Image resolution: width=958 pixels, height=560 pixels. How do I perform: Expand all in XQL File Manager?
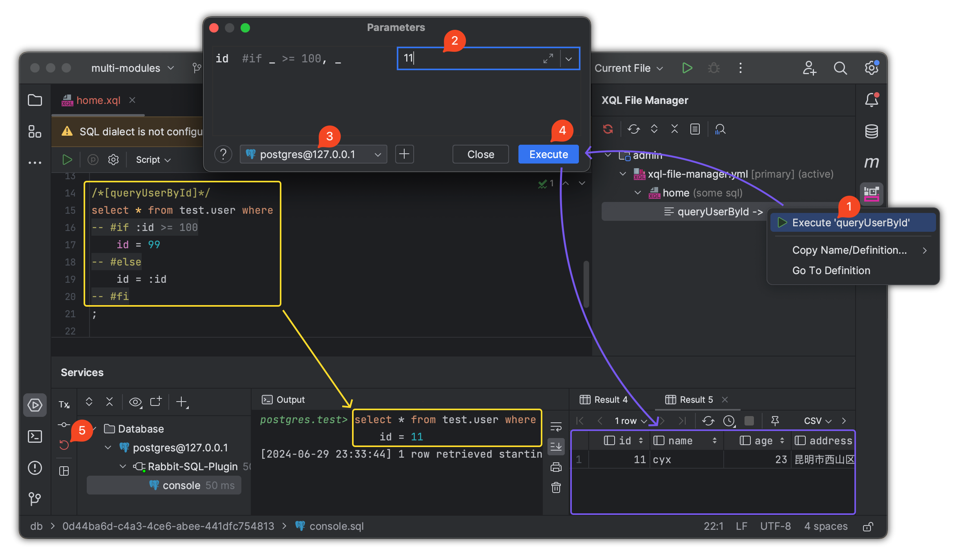click(x=654, y=129)
